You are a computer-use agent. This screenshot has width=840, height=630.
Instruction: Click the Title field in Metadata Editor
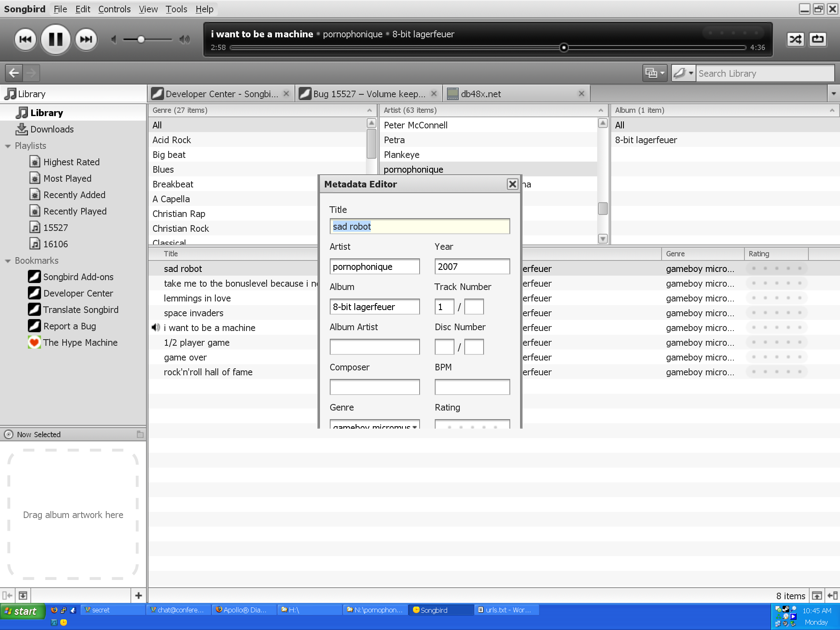[420, 226]
